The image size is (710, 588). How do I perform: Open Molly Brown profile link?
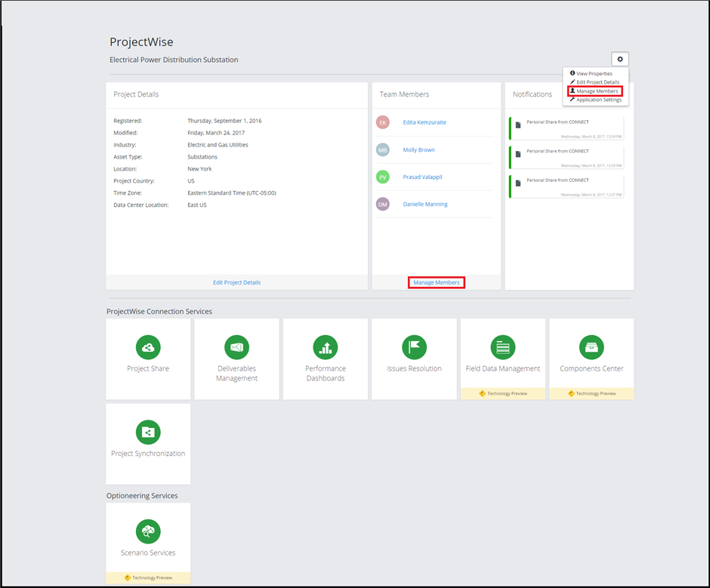(x=419, y=149)
